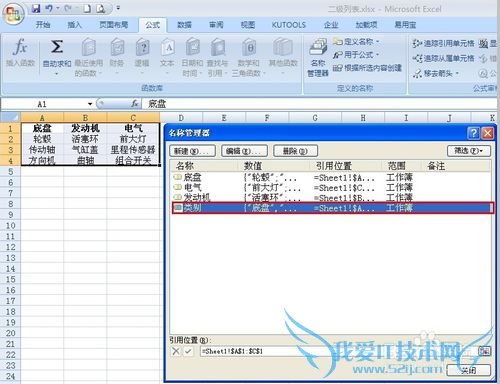The width and height of the screenshot is (500, 384).
Task: Cancel reference edit with X icon
Action: [176, 351]
